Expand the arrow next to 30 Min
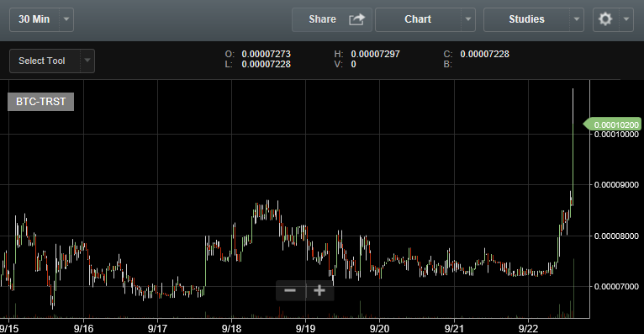Screen dimensions: 644x334 click(66, 19)
